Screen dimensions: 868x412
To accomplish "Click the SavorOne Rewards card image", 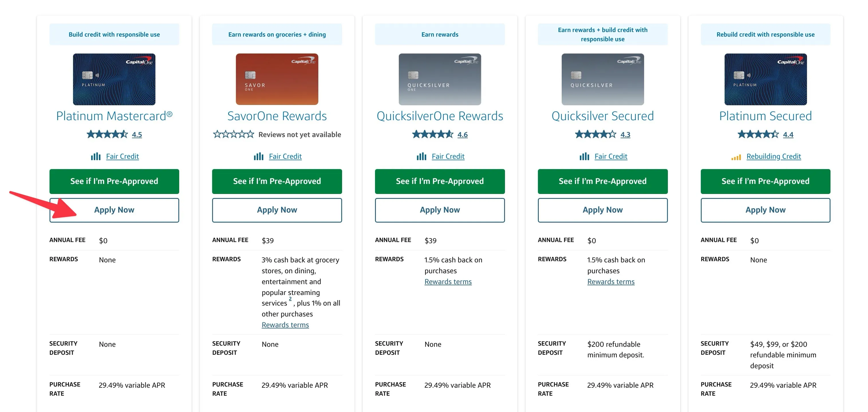I will pos(277,79).
